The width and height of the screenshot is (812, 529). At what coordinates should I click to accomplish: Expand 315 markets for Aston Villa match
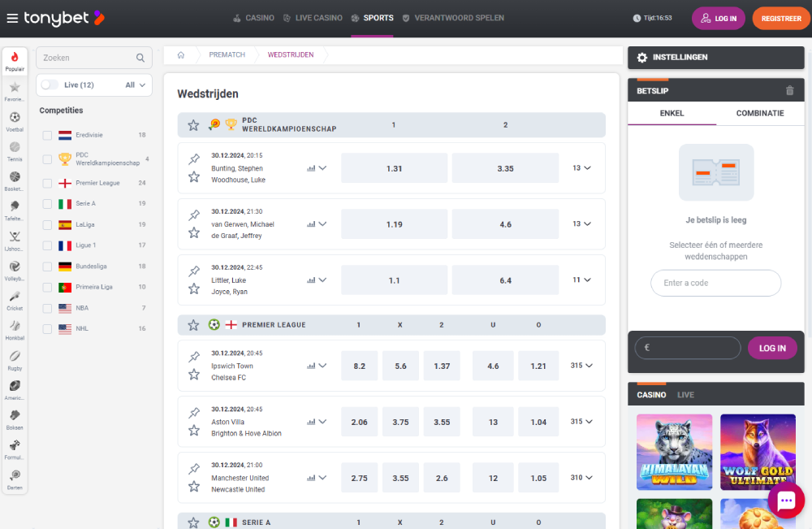(581, 421)
